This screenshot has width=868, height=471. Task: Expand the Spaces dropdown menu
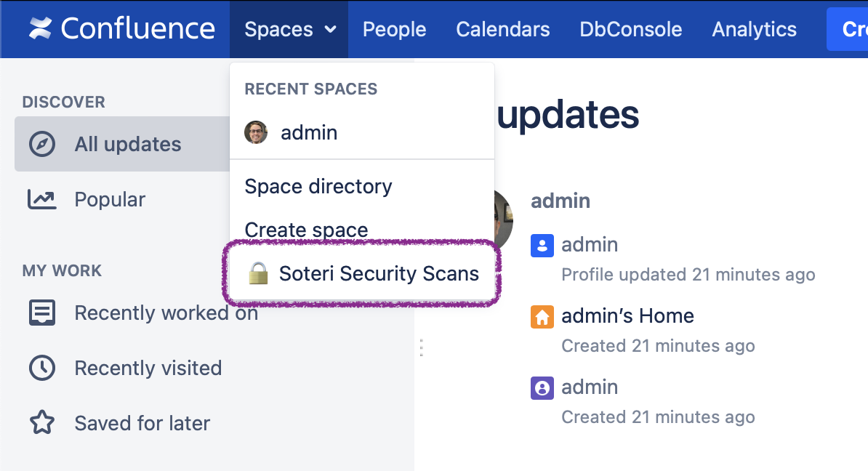pyautogui.click(x=289, y=29)
